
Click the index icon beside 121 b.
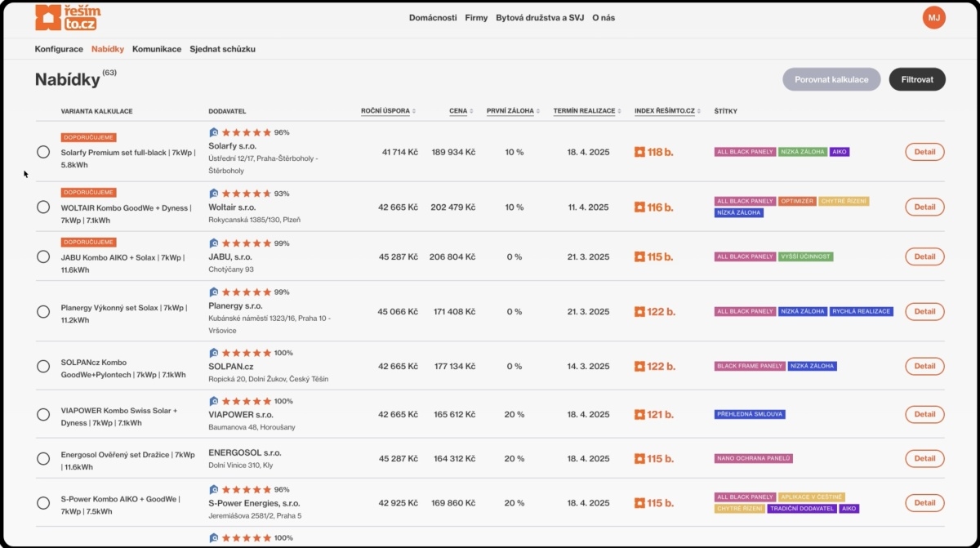(x=639, y=414)
